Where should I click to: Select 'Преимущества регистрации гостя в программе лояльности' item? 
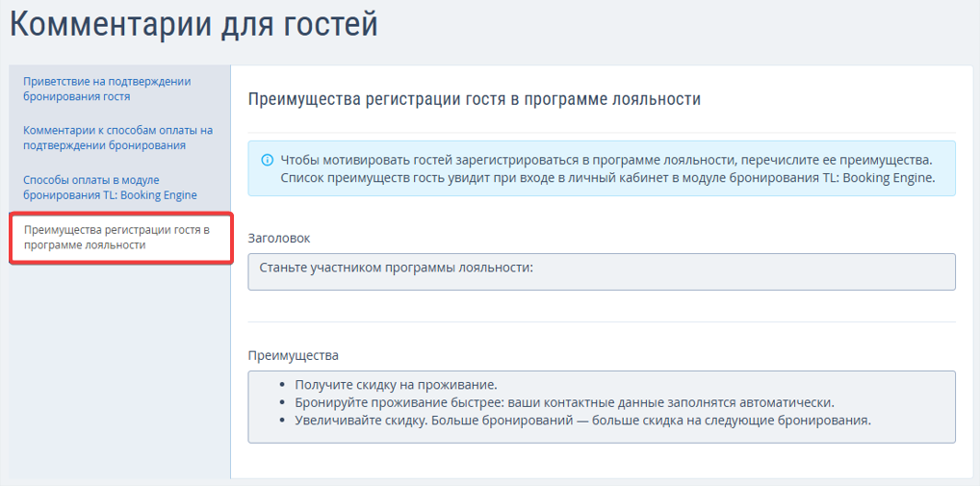[x=116, y=238]
